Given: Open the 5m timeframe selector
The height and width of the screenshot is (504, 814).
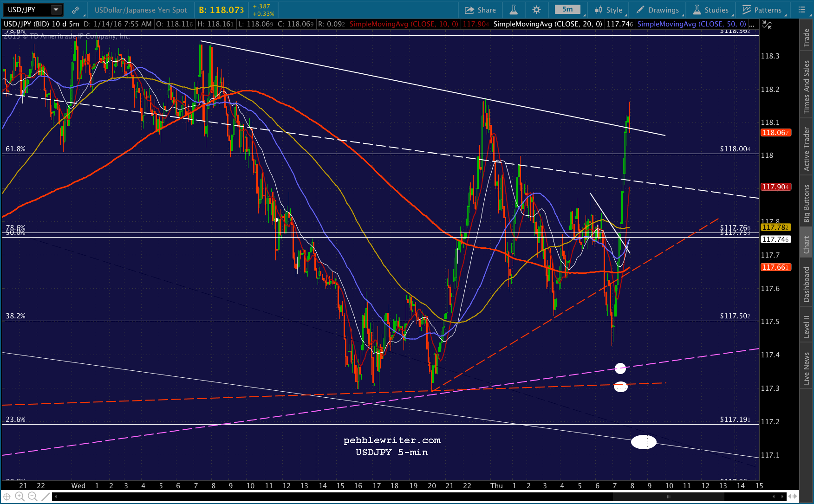Looking at the screenshot, I should click(x=567, y=9).
